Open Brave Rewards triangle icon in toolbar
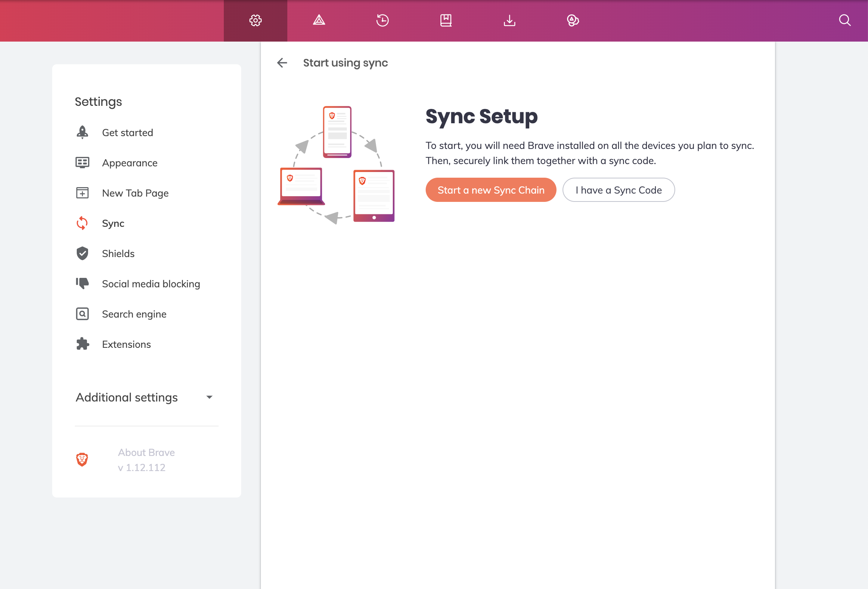 click(319, 20)
